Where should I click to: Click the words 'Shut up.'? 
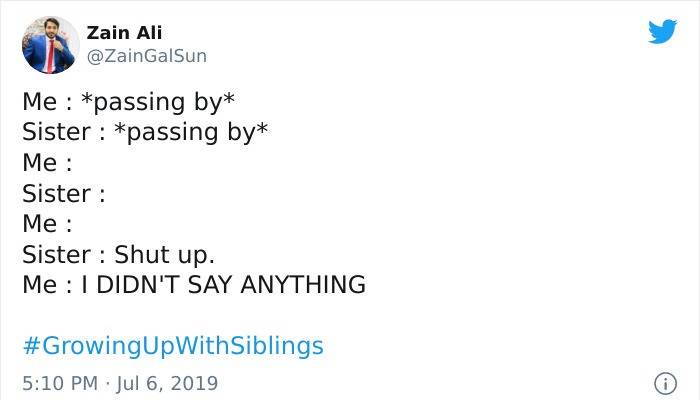click(164, 255)
